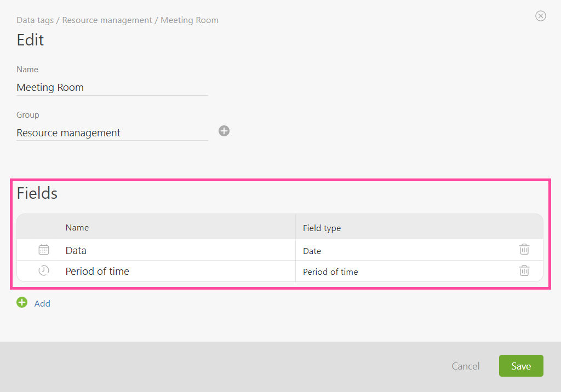Click the Period of time name cell
The width and height of the screenshot is (561, 392).
point(175,271)
